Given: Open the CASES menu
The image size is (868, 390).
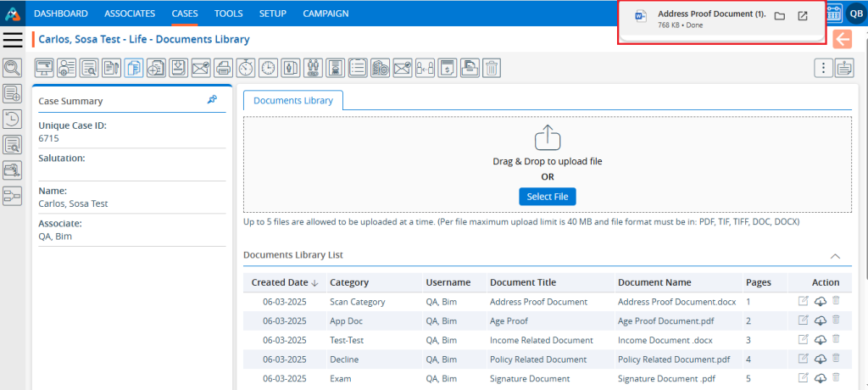Looking at the screenshot, I should [185, 14].
